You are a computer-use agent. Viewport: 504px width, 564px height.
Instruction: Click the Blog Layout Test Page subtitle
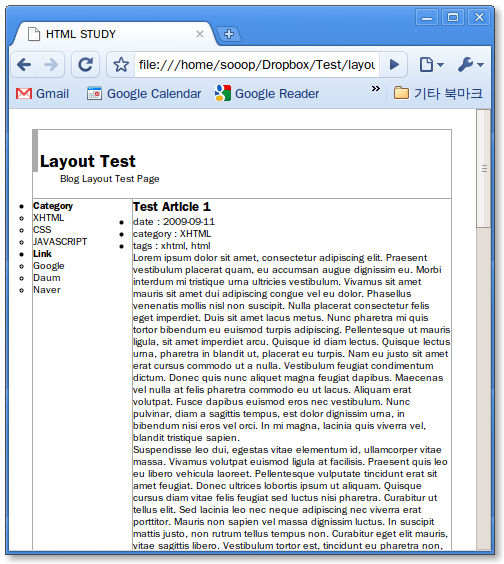coord(109,179)
